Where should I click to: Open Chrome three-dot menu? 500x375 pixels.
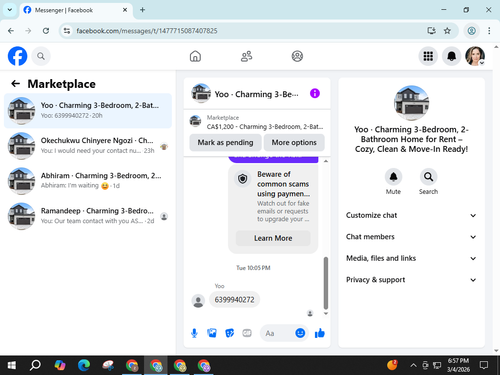point(489,31)
